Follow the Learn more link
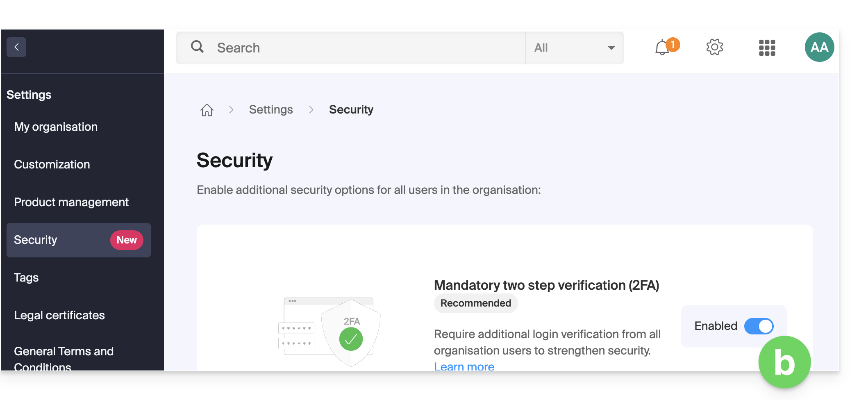The image size is (868, 400). [x=464, y=366]
